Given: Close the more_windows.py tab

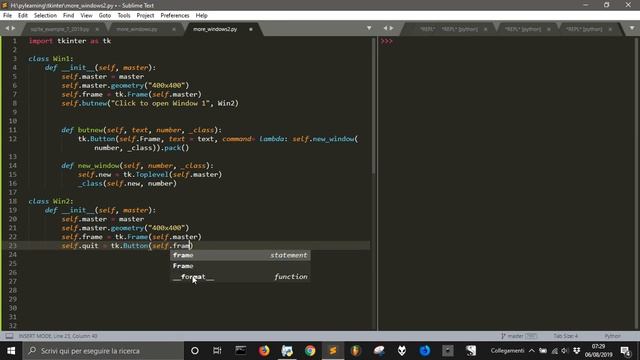Looking at the screenshot, I should [174, 29].
